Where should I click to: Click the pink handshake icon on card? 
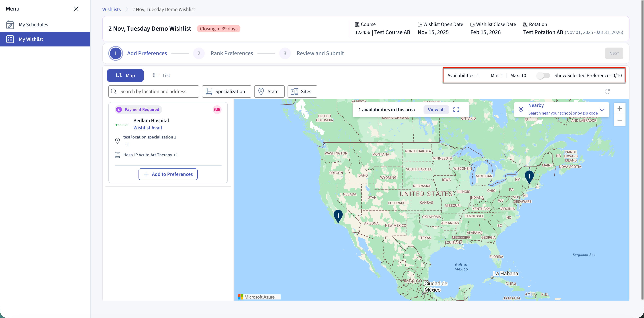[217, 110]
